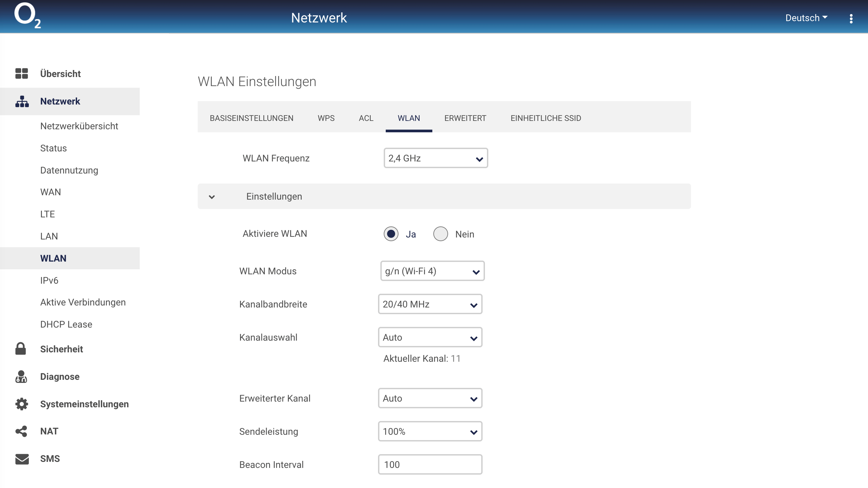Open Übersicht via its dashboard icon
The height and width of the screenshot is (488, 868).
21,73
